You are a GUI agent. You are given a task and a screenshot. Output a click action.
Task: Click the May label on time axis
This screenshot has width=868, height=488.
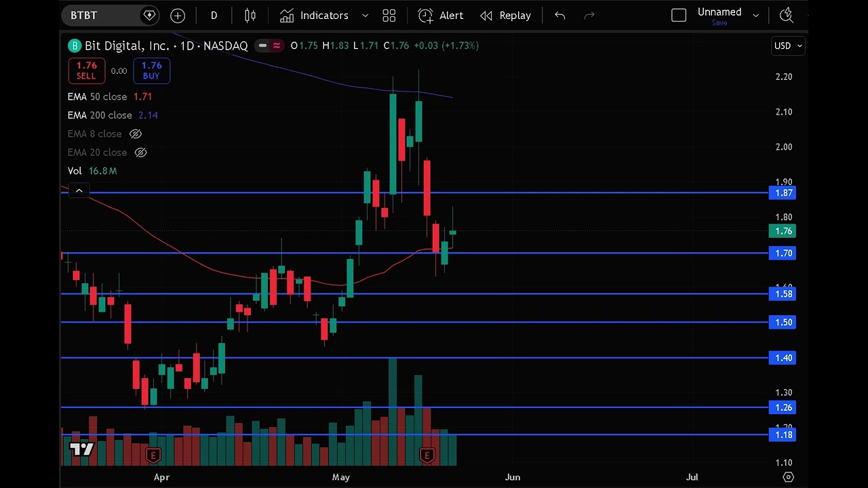341,477
